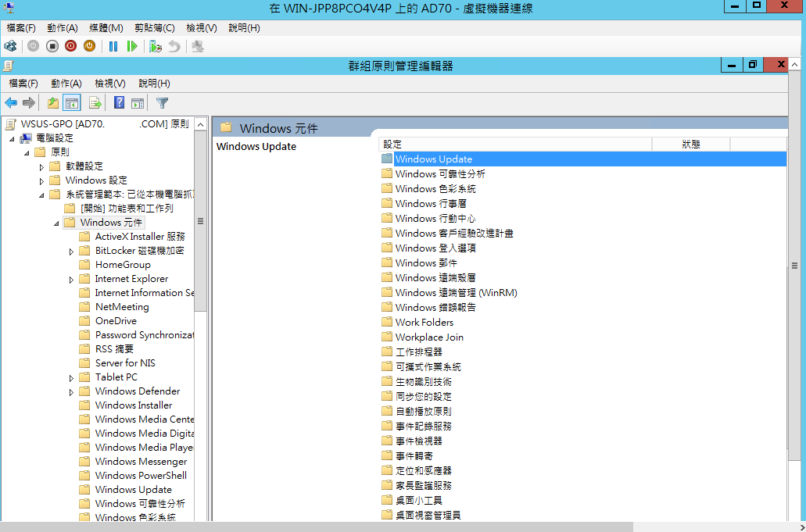Click the green reset/resume VM icon
806x532 pixels.
pyautogui.click(x=132, y=46)
